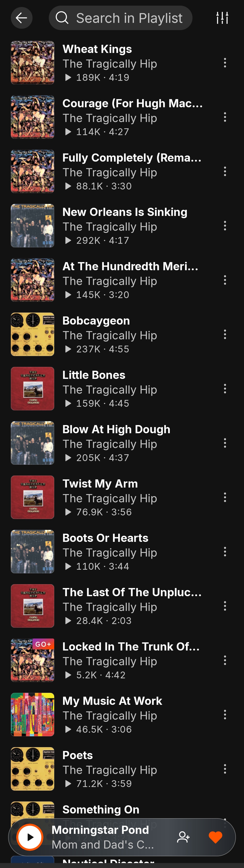Open options for Boots Or Hearts

[x=225, y=552]
